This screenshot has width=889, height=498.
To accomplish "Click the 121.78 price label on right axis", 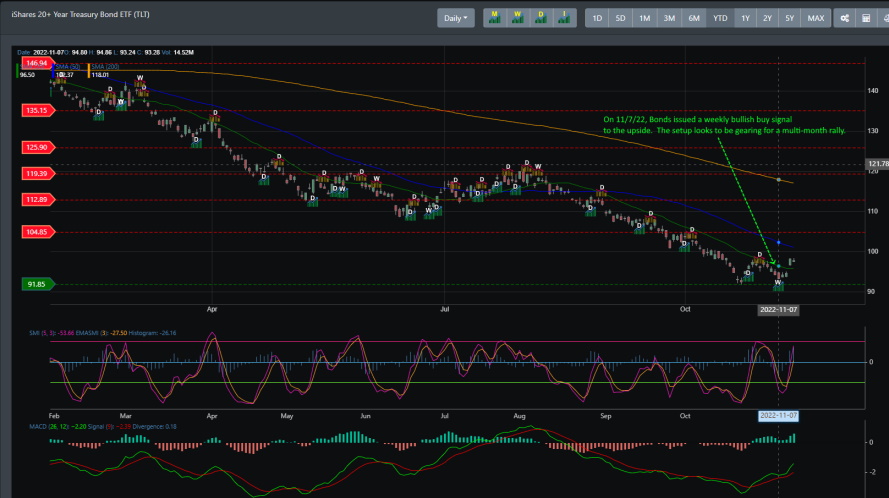I will 878,163.
